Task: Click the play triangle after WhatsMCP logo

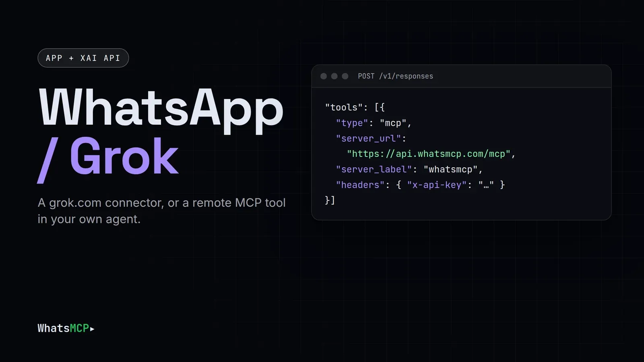Action: tap(92, 329)
